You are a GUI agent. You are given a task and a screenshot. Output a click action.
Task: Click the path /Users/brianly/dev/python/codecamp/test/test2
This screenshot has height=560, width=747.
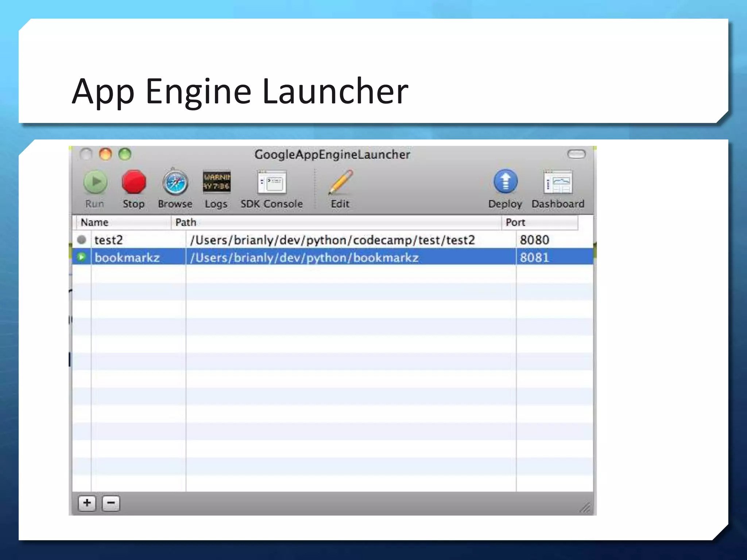(x=333, y=240)
